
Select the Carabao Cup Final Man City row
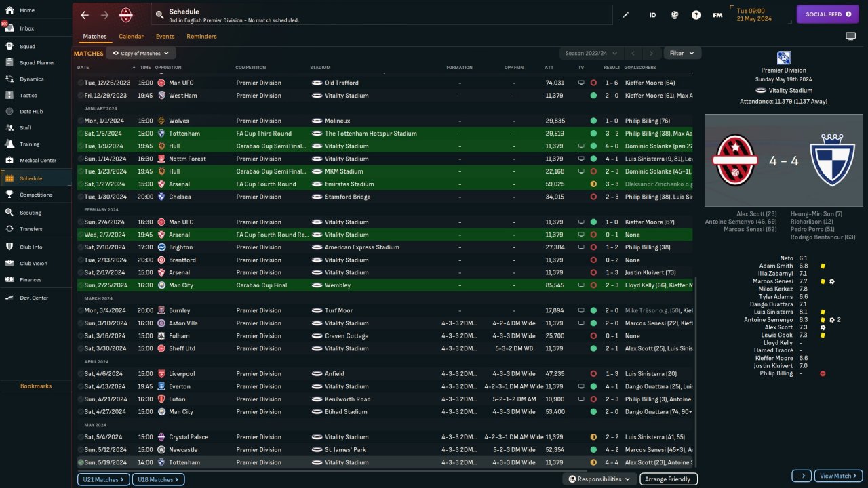384,285
